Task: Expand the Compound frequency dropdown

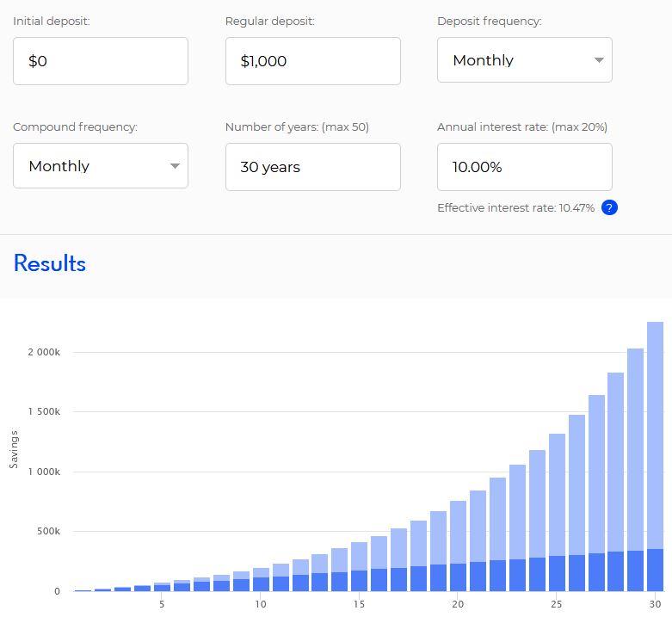Action: (x=100, y=166)
